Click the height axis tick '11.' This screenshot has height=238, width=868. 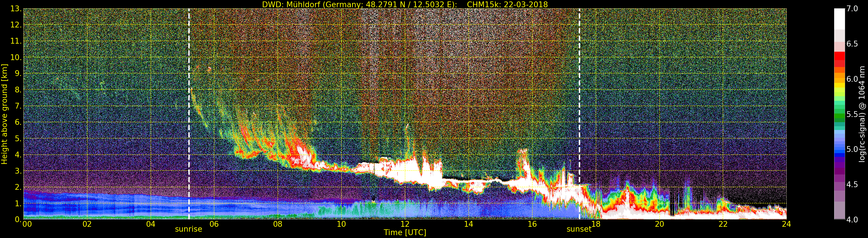16,41
